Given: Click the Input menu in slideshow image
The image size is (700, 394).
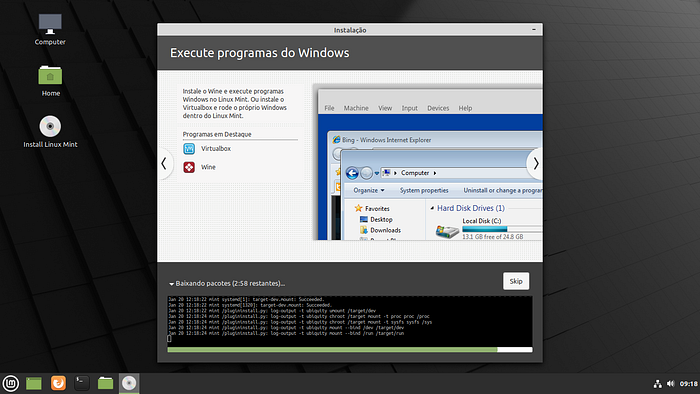Looking at the screenshot, I should pos(409,108).
